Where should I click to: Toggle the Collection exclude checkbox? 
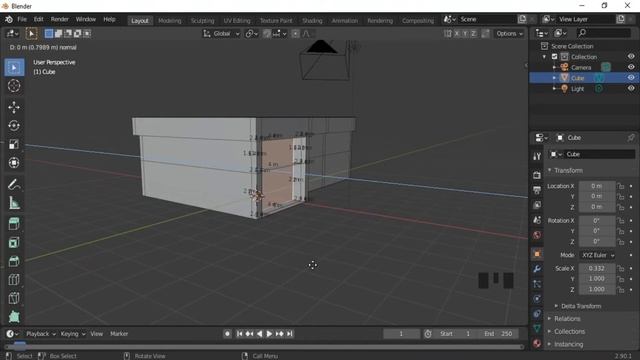click(554, 57)
